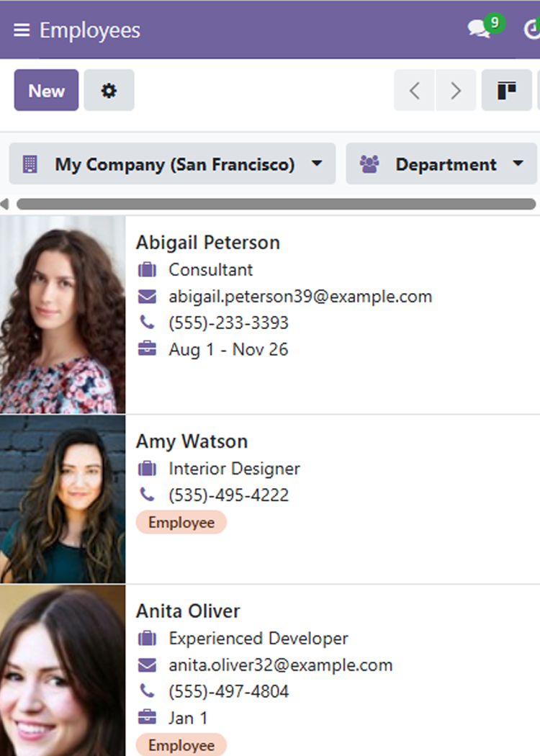Go to previous page with left arrow
The image size is (540, 756).
tap(415, 90)
